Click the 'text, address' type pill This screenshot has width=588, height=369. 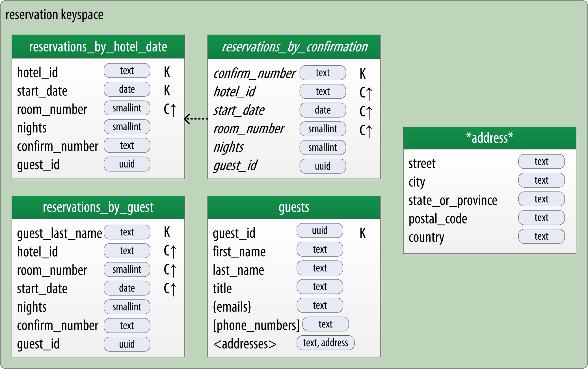point(325,343)
